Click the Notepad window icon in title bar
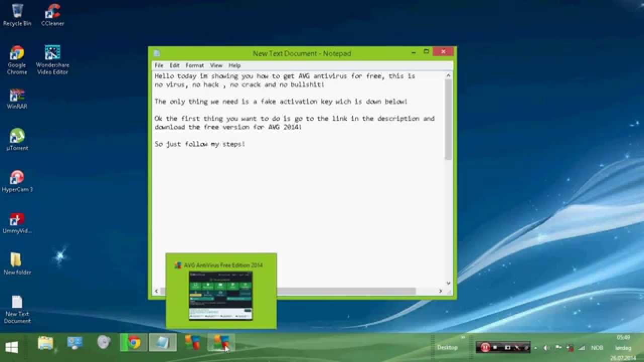The image size is (644, 362). point(156,53)
